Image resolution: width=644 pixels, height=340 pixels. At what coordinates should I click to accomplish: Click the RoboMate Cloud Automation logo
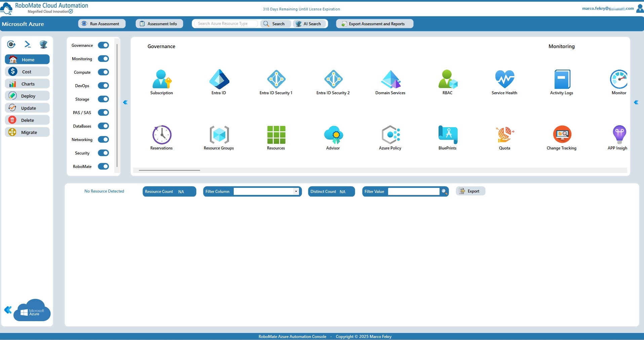44,8
